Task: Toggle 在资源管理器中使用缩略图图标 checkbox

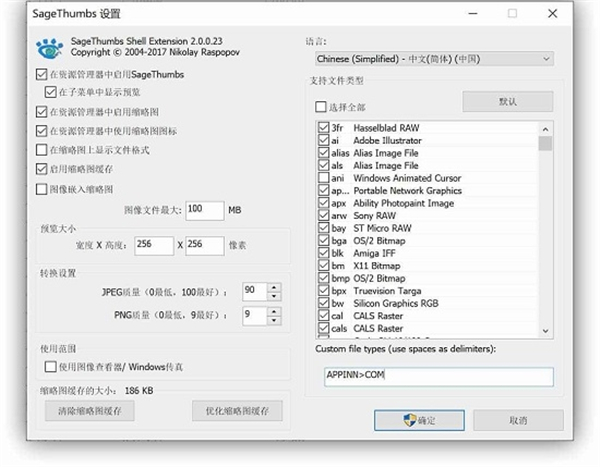Action: 41,131
